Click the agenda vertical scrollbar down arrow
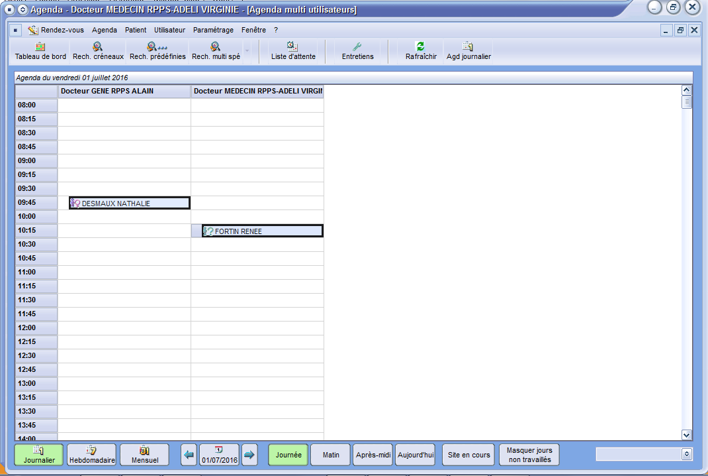The image size is (708, 476). click(686, 435)
